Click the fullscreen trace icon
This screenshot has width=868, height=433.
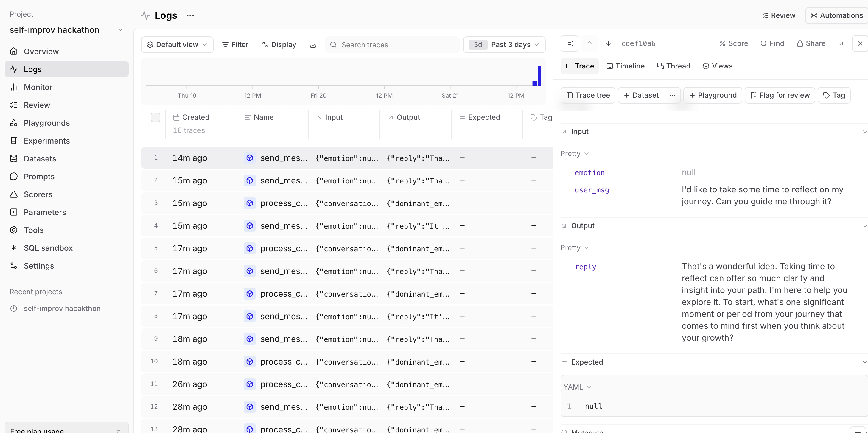click(x=570, y=43)
